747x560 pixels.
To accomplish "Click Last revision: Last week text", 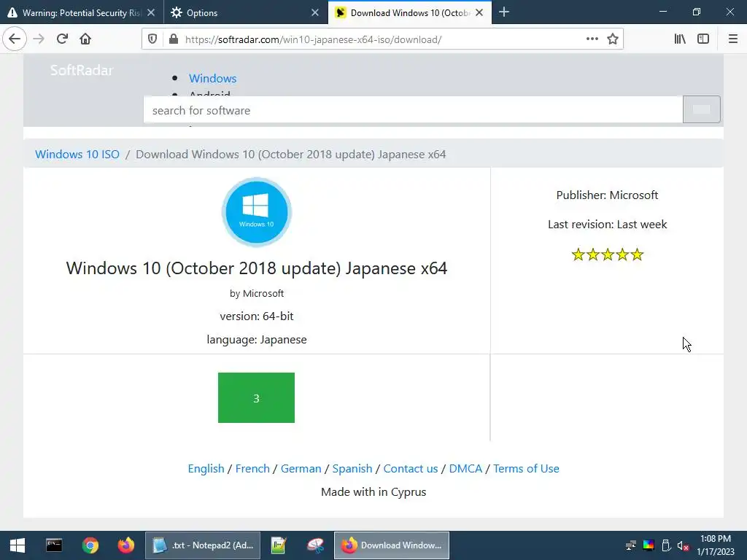I will (607, 225).
